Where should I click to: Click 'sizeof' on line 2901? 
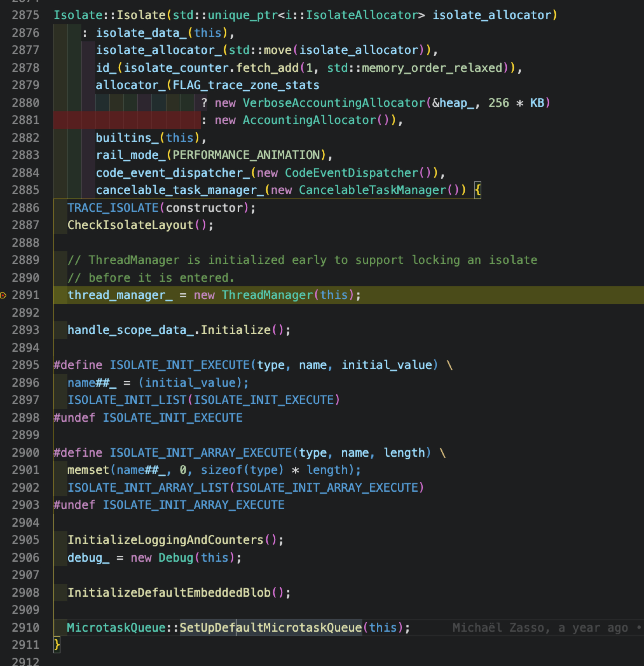click(x=222, y=470)
